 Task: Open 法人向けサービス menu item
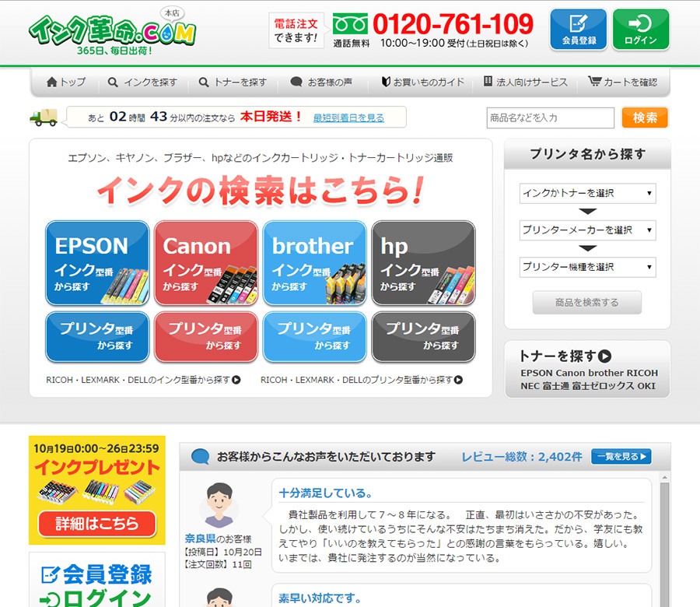[x=526, y=82]
